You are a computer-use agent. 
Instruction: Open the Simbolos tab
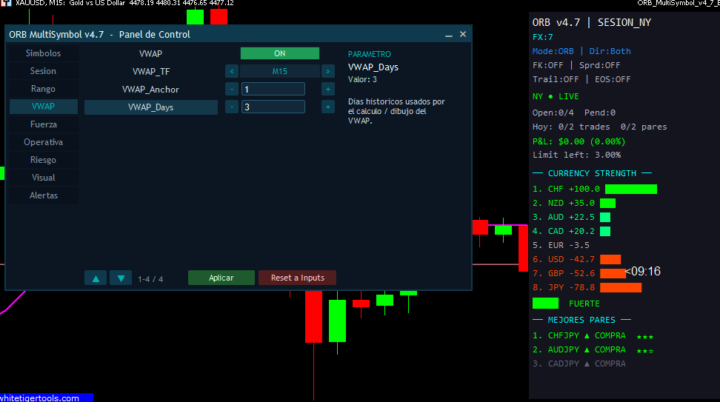coord(43,53)
